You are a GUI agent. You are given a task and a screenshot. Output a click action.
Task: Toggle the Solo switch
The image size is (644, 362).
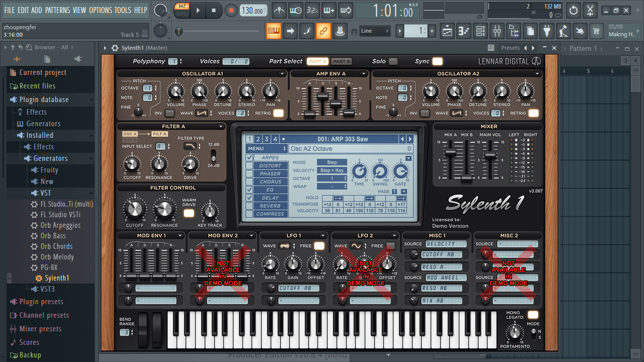coord(393,61)
